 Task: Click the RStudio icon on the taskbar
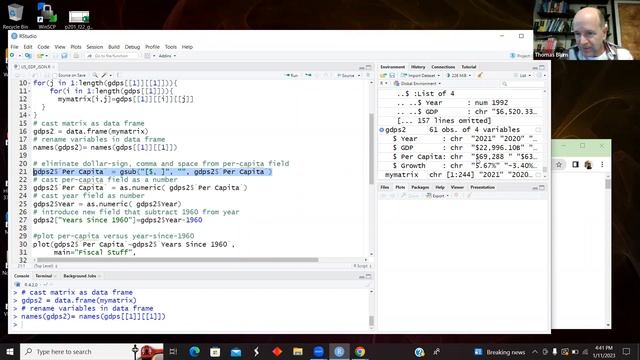[339, 351]
